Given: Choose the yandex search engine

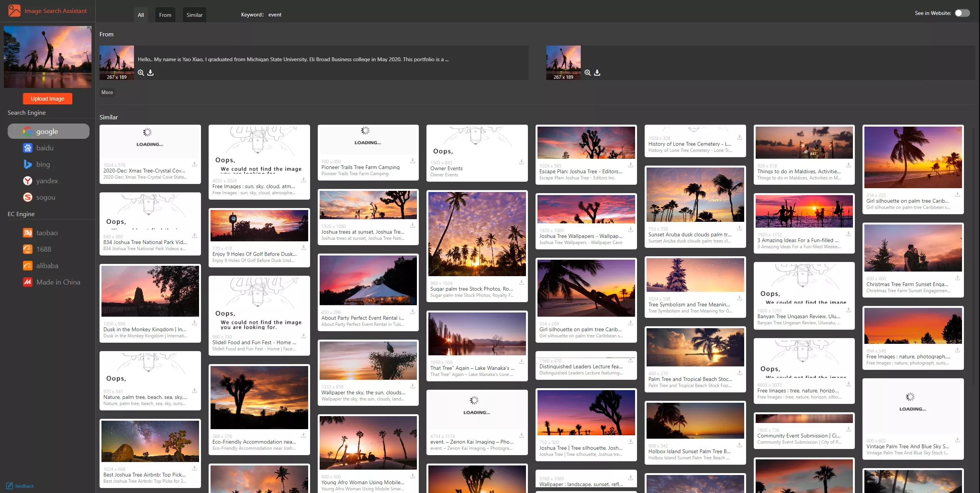Looking at the screenshot, I should [x=47, y=181].
